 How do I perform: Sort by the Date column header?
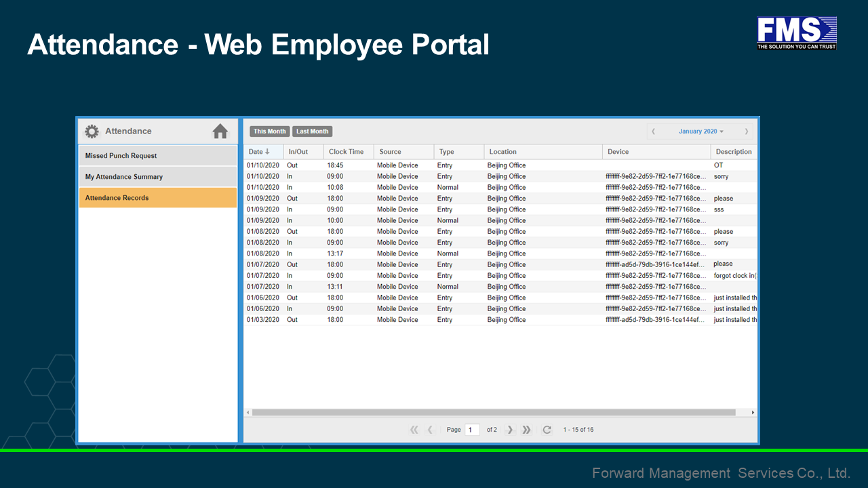coord(264,152)
